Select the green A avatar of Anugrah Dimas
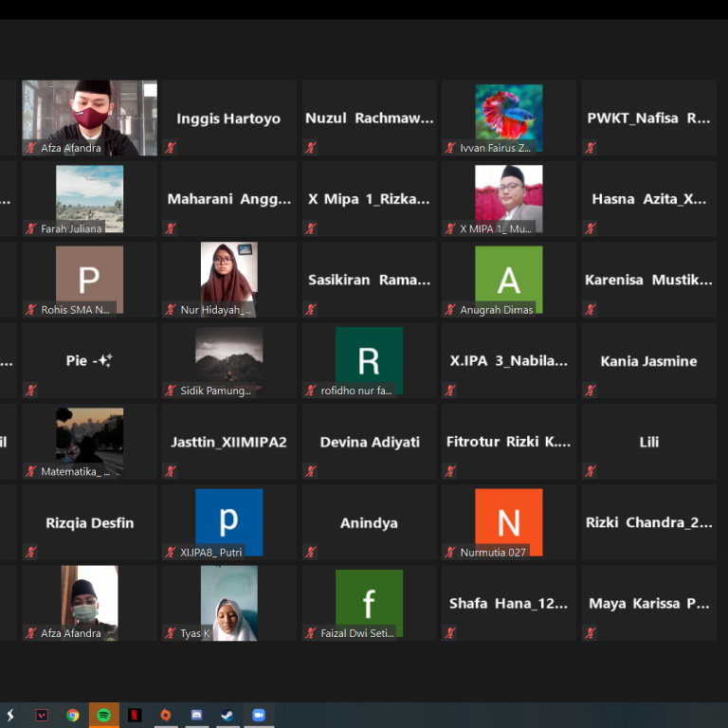The height and width of the screenshot is (728, 728). (x=509, y=280)
